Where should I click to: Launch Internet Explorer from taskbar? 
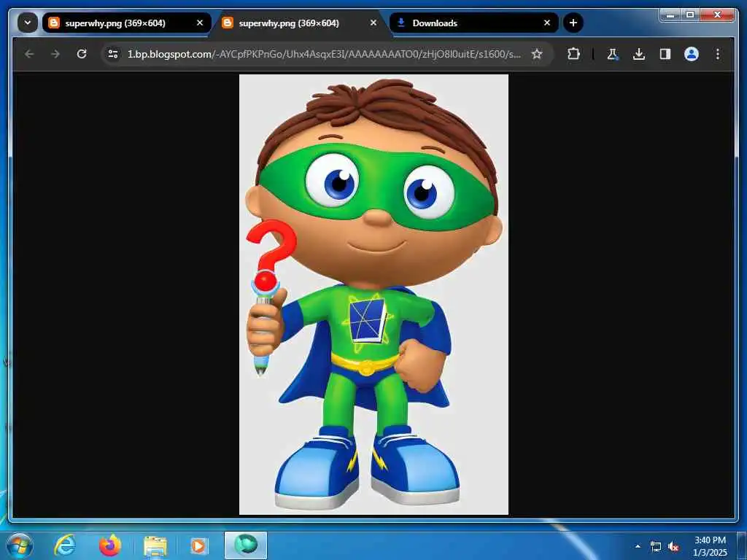pos(65,545)
